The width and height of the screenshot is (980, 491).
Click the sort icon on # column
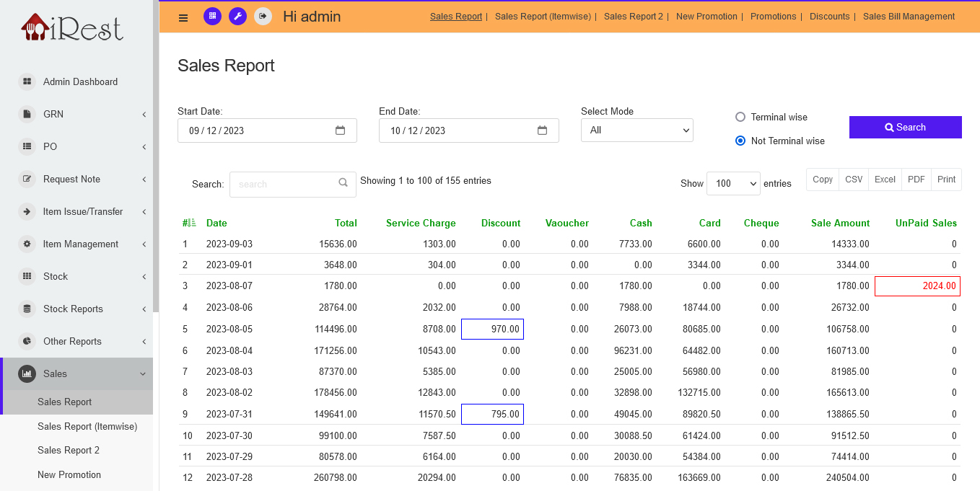point(192,223)
